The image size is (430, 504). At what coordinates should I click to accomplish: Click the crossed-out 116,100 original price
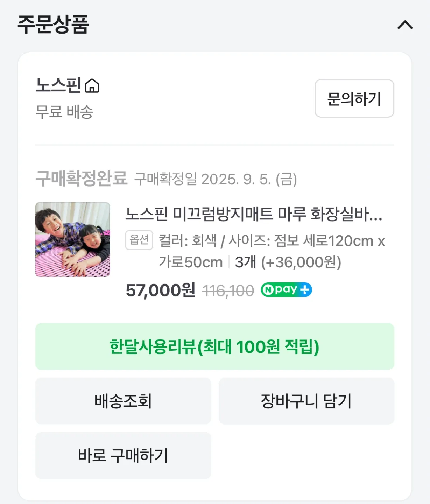[228, 291]
